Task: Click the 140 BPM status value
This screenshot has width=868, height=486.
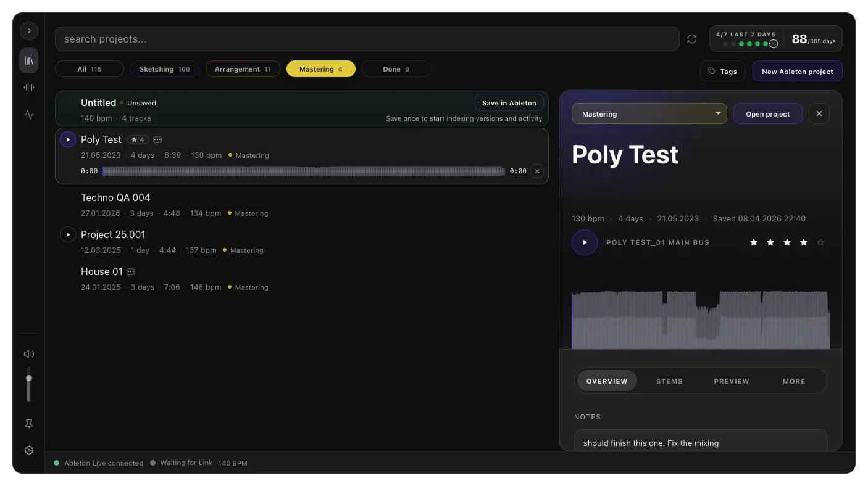Action: coord(233,463)
